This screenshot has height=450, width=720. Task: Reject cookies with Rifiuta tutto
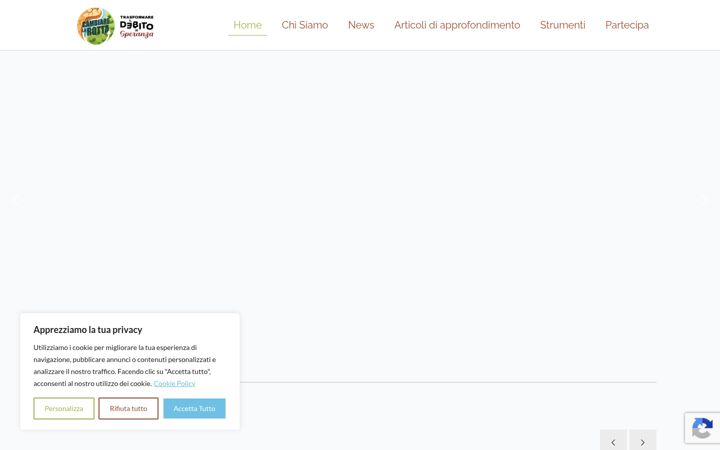point(129,408)
